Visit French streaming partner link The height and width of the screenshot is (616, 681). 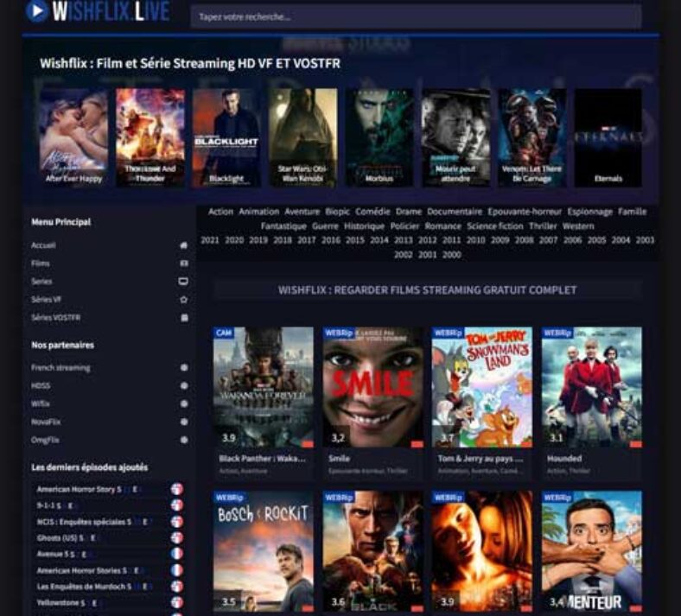60,368
